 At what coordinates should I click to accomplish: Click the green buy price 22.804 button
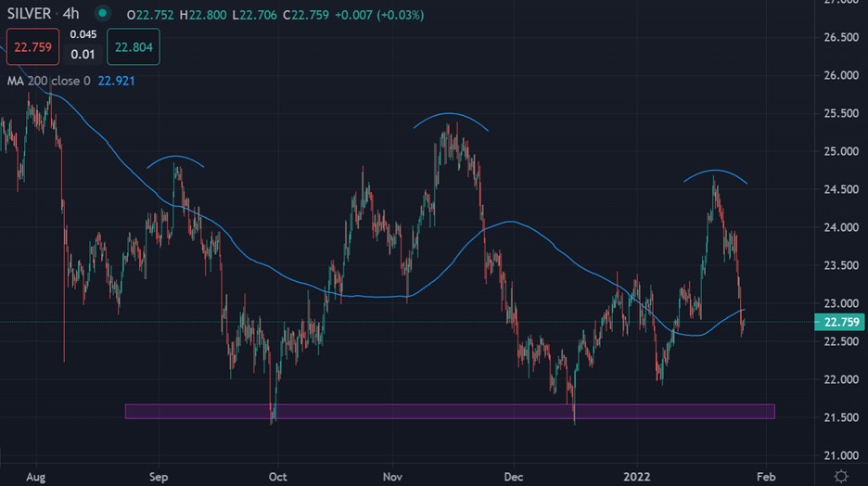pos(133,46)
